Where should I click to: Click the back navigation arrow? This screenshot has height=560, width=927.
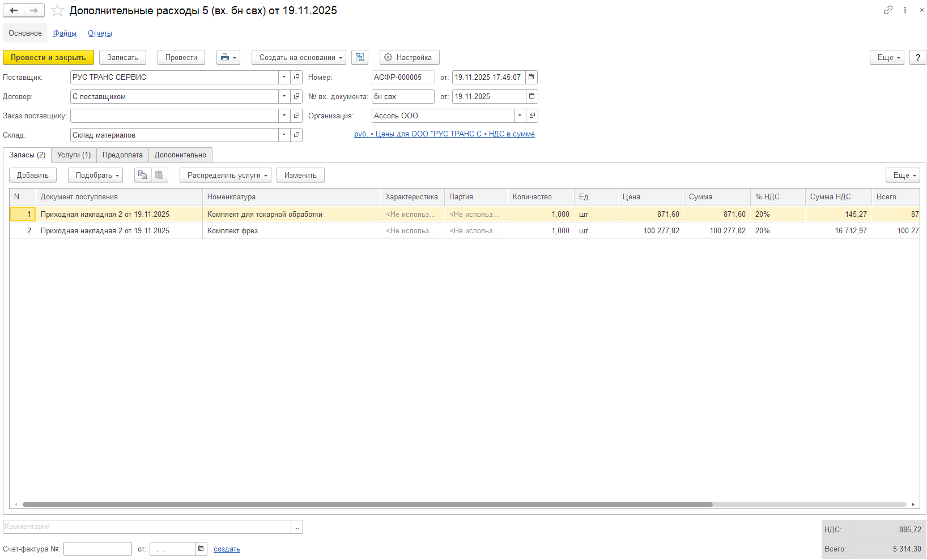[14, 11]
